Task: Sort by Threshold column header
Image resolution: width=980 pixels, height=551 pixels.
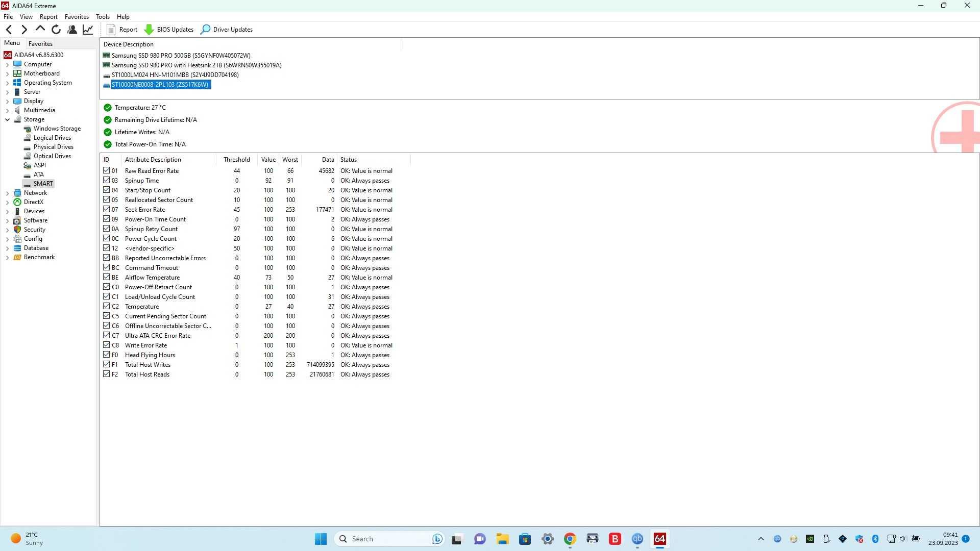Action: pos(237,160)
